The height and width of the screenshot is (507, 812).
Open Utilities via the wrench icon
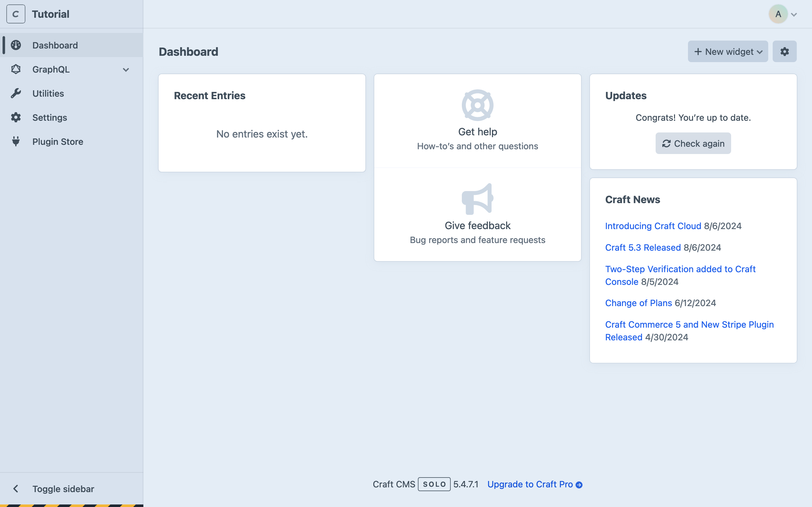point(16,93)
